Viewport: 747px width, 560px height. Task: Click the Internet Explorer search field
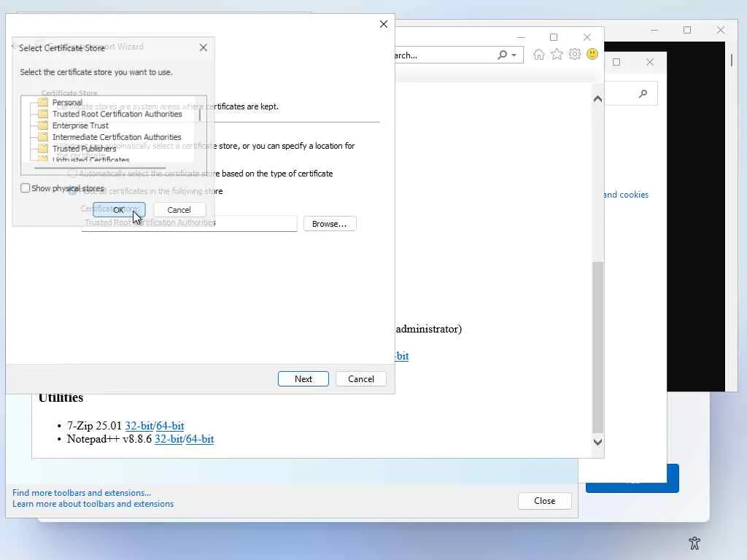point(445,55)
